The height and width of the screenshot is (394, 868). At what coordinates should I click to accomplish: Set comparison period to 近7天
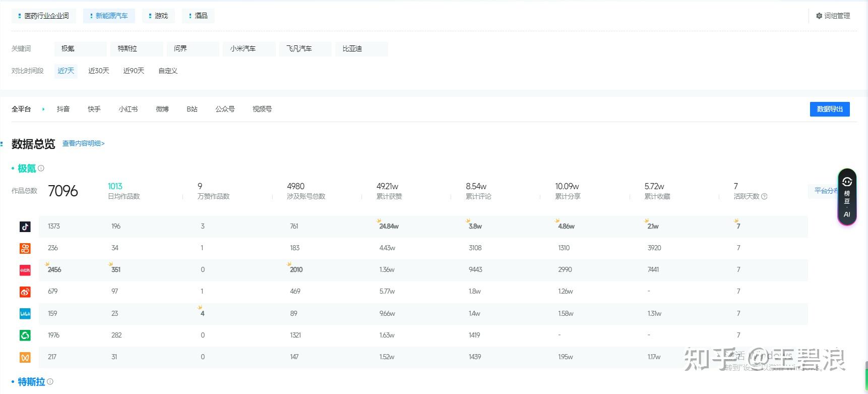tap(66, 71)
